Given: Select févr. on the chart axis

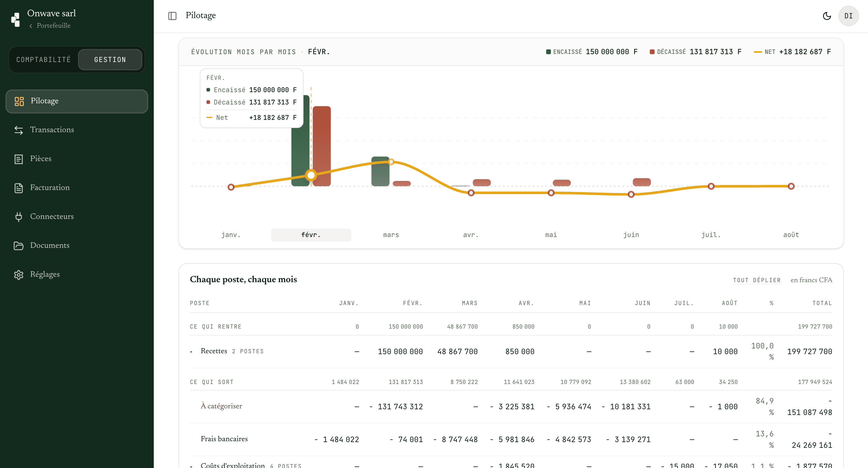Looking at the screenshot, I should pyautogui.click(x=311, y=235).
